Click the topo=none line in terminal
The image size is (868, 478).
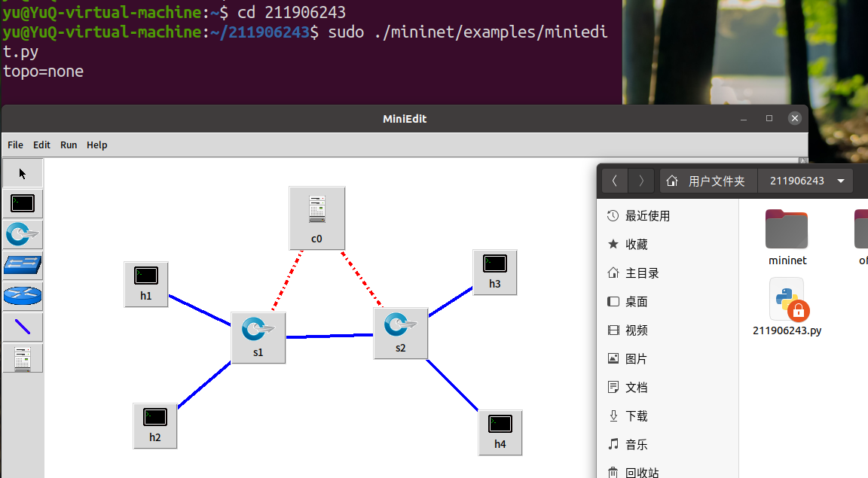[43, 72]
